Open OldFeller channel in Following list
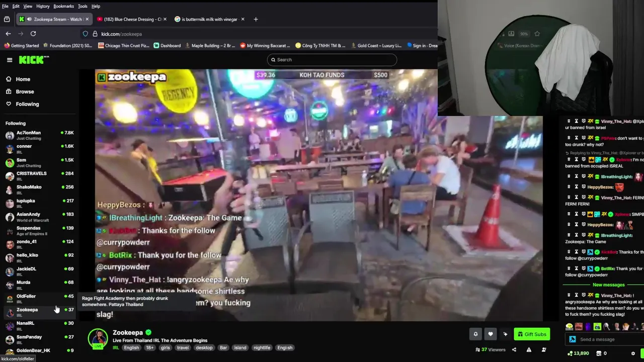This screenshot has height=362, width=644. click(39, 299)
